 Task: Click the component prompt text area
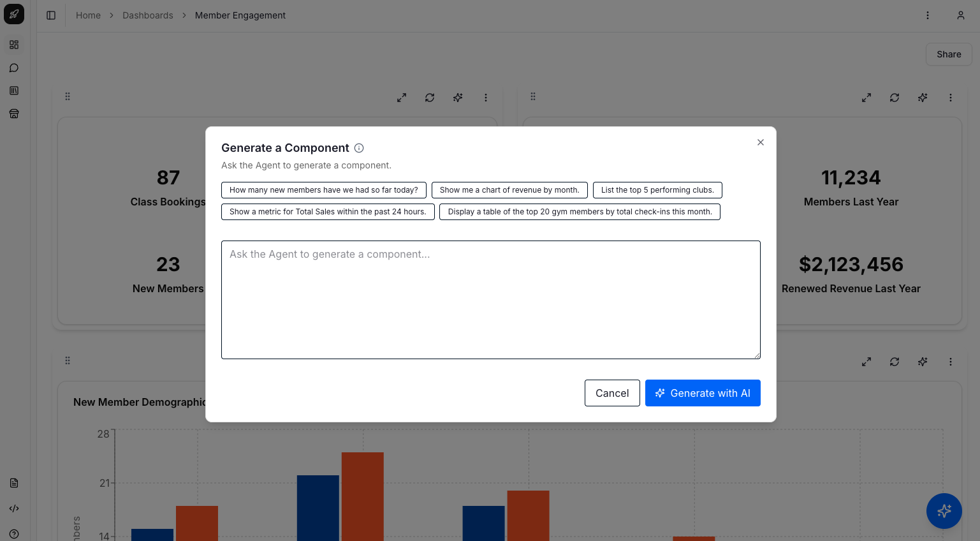point(490,300)
